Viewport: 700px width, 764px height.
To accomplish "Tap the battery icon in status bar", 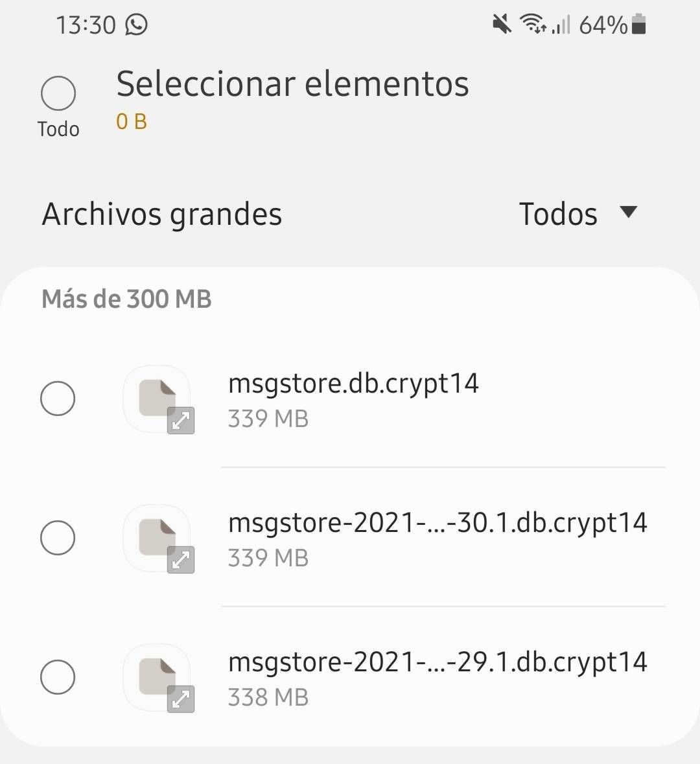I will 638,25.
